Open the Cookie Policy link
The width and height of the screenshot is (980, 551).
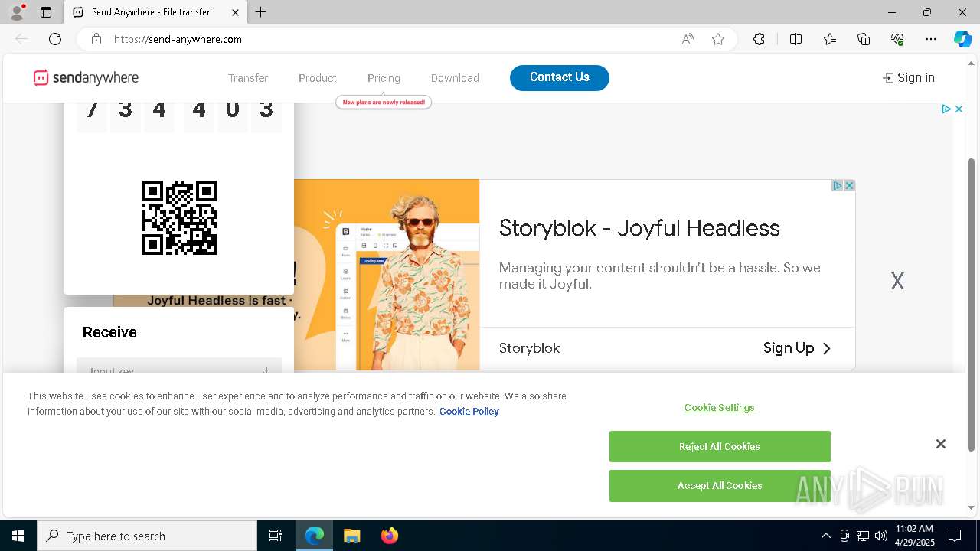point(469,411)
